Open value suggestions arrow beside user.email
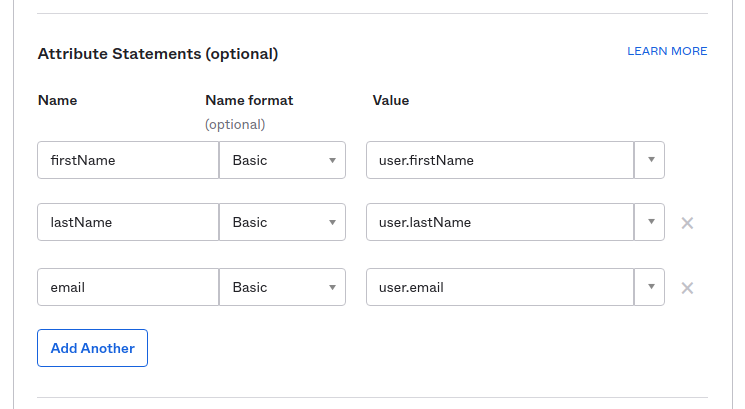This screenshot has height=409, width=745. [x=650, y=287]
